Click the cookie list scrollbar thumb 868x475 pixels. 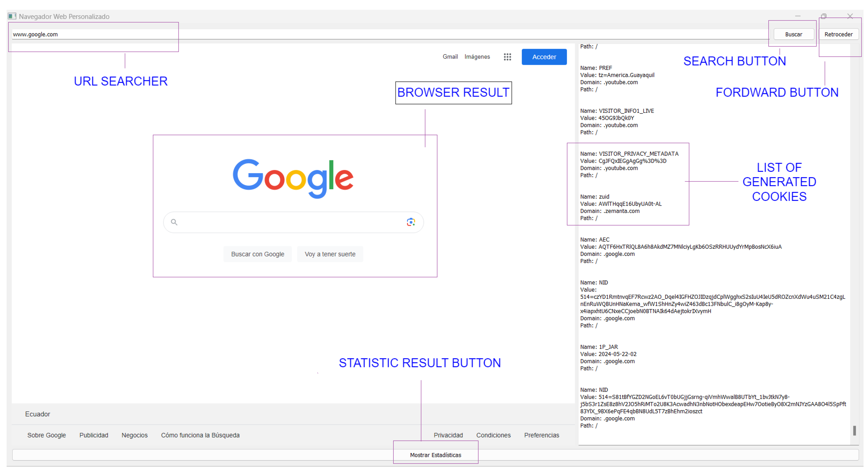coord(854,431)
